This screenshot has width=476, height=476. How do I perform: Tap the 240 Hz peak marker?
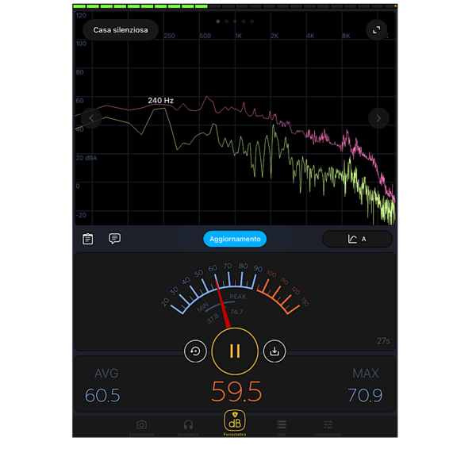pyautogui.click(x=160, y=102)
